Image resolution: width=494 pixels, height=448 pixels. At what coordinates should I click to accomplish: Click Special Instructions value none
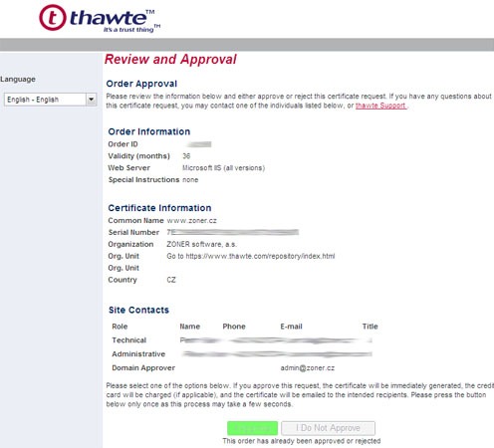pos(190,180)
